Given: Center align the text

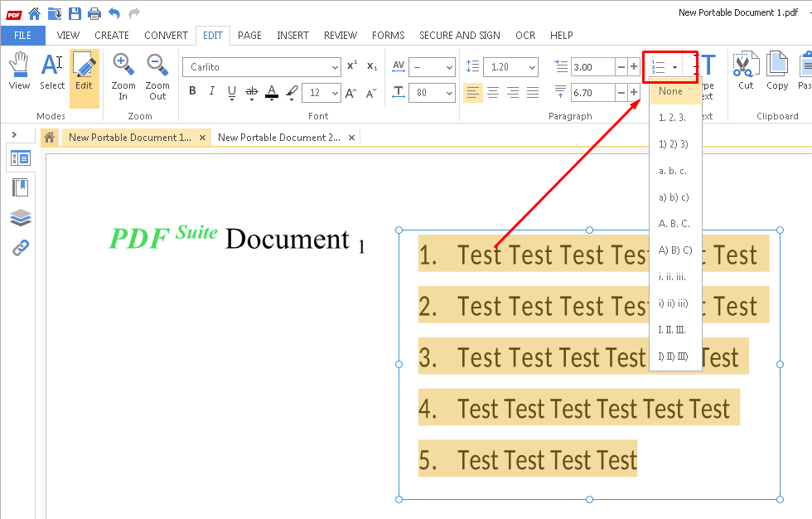Looking at the screenshot, I should click(493, 93).
